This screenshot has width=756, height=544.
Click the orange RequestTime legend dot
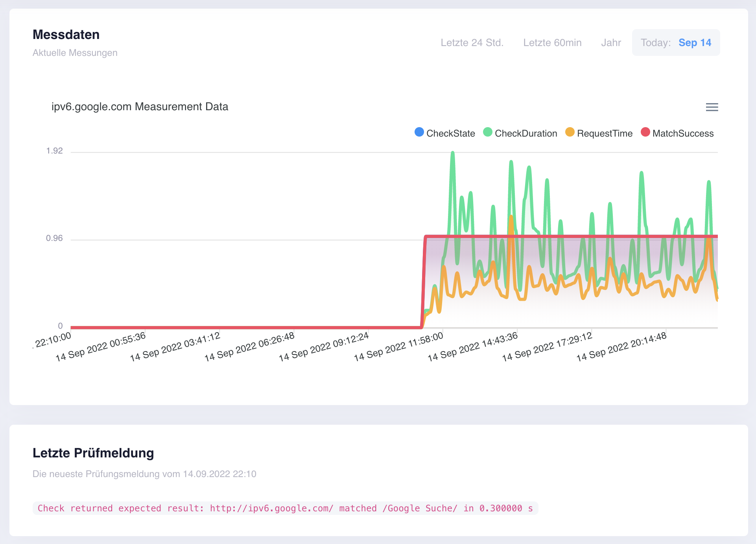click(x=570, y=132)
